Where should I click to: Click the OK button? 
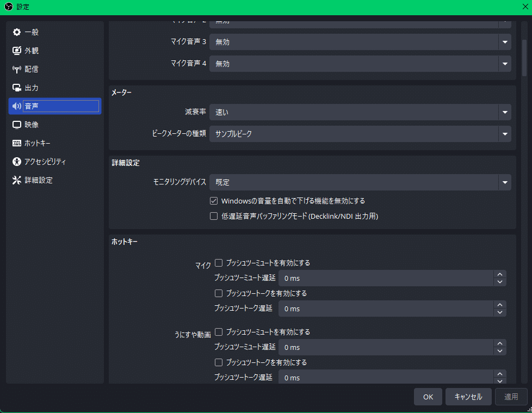point(428,397)
